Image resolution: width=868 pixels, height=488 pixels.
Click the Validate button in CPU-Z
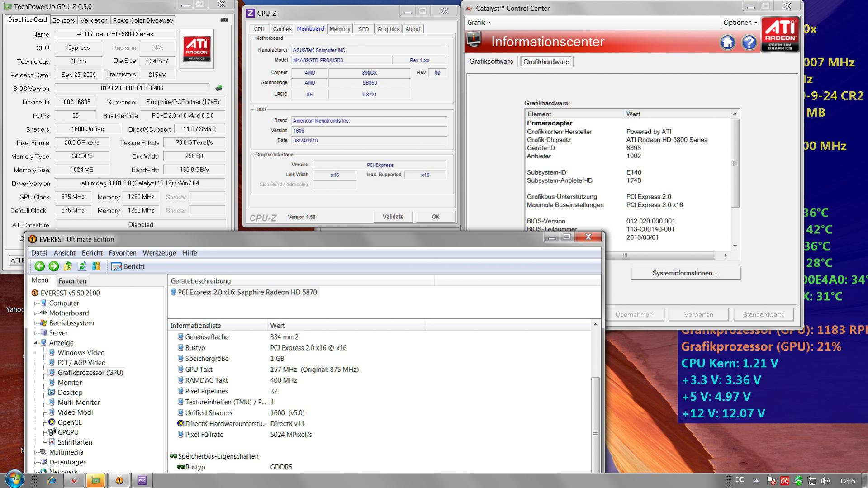[393, 217]
